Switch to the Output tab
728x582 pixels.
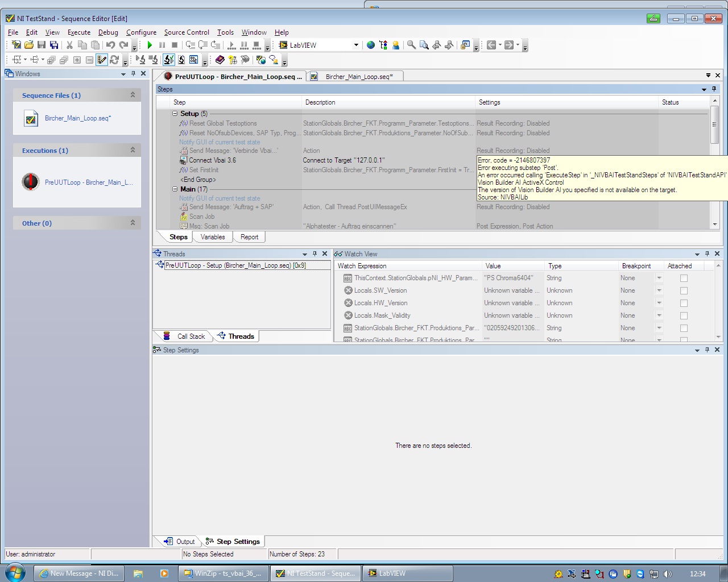click(179, 542)
